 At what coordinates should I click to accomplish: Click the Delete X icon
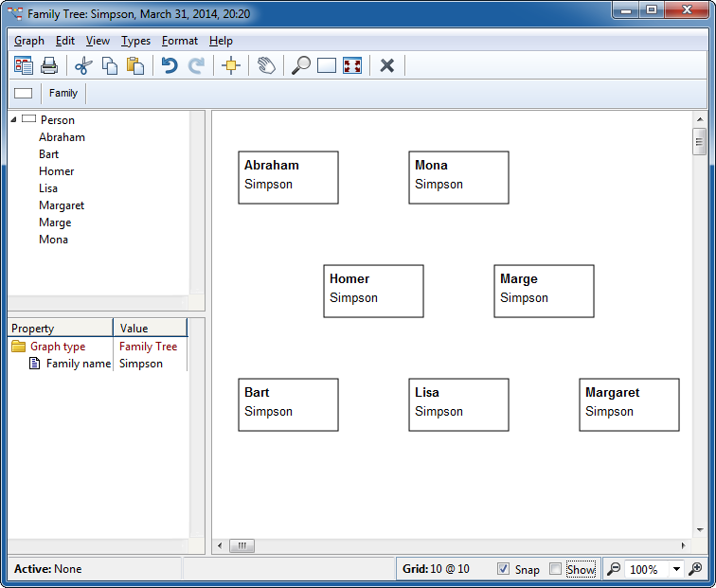click(x=386, y=65)
